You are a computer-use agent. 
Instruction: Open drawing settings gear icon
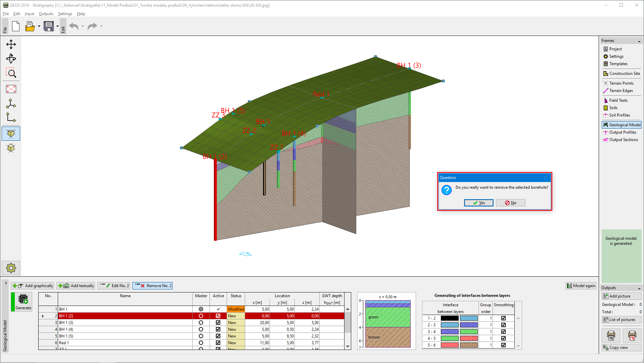pyautogui.click(x=11, y=268)
